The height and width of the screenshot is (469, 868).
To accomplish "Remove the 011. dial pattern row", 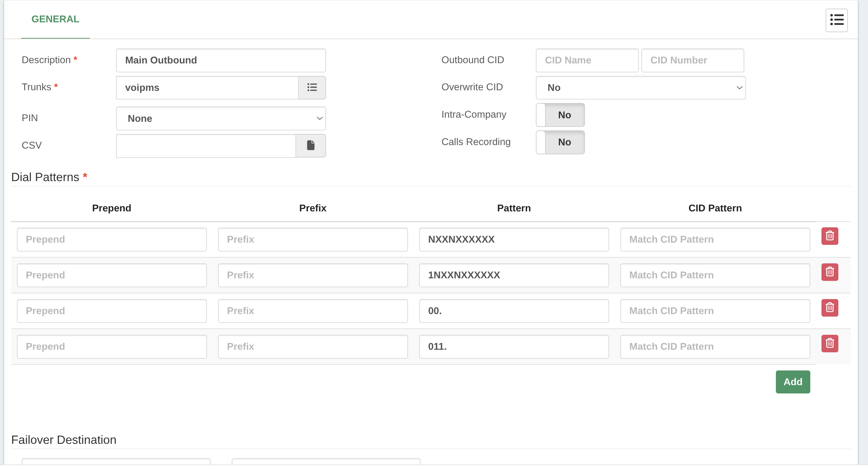I will point(829,343).
